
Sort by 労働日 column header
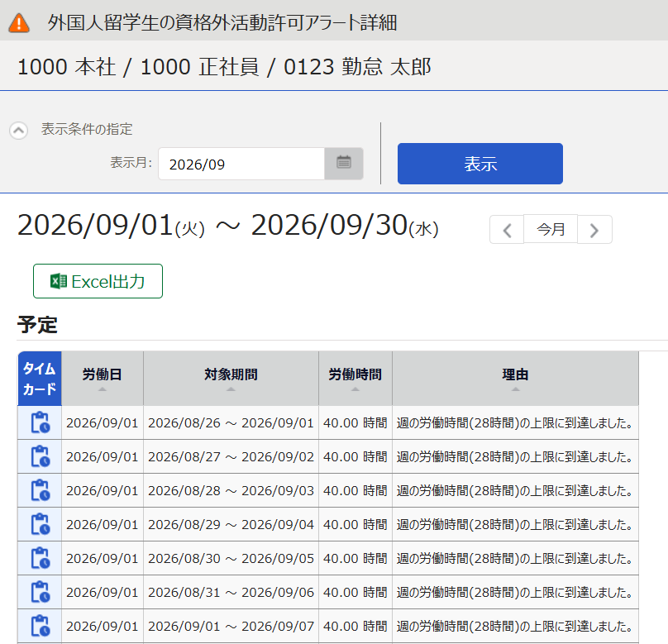click(103, 379)
